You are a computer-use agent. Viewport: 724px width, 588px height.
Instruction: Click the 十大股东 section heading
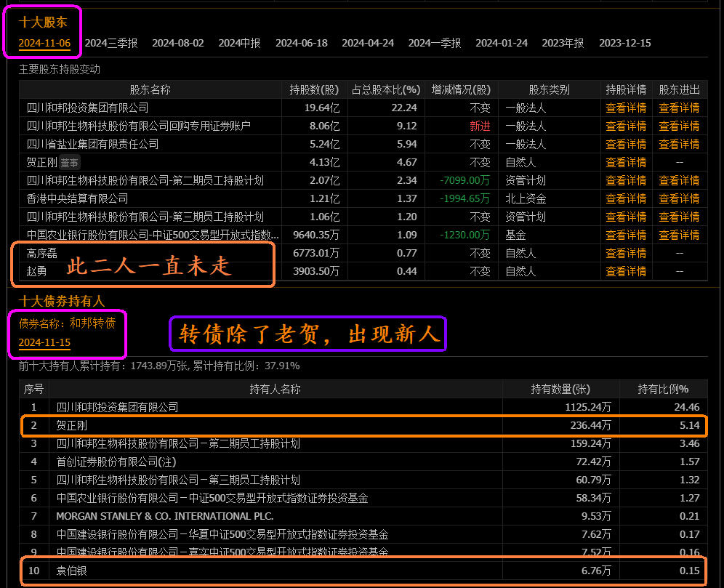click(43, 22)
